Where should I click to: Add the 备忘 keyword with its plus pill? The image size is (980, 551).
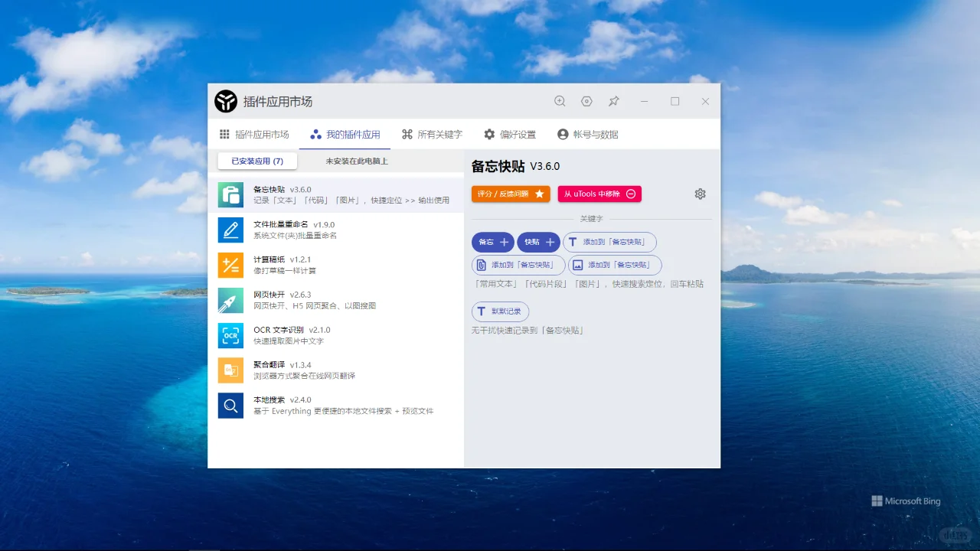coord(492,242)
